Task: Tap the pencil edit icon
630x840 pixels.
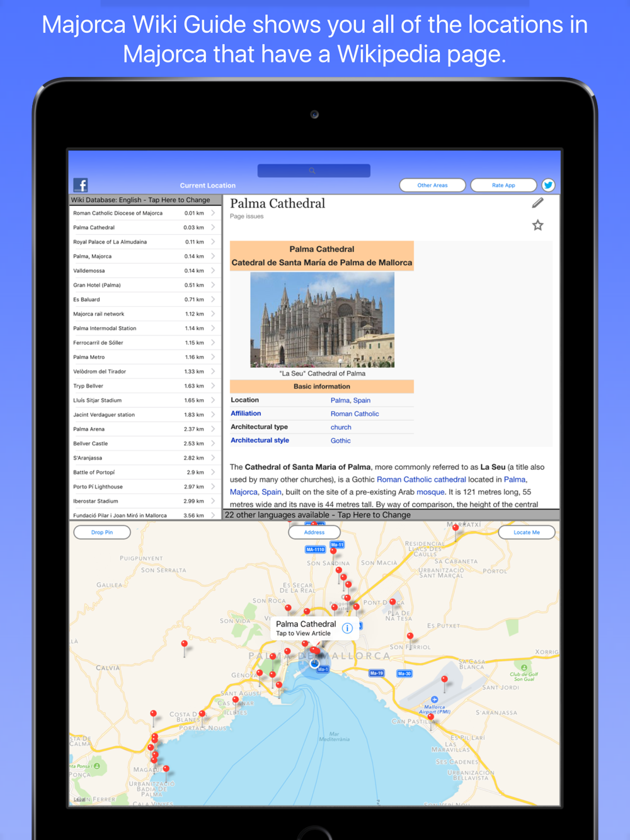Action: click(537, 203)
